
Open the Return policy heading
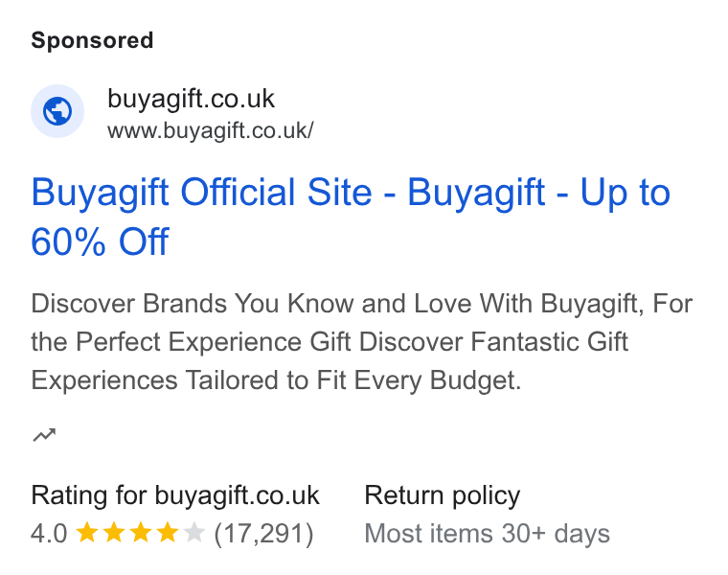point(442,496)
